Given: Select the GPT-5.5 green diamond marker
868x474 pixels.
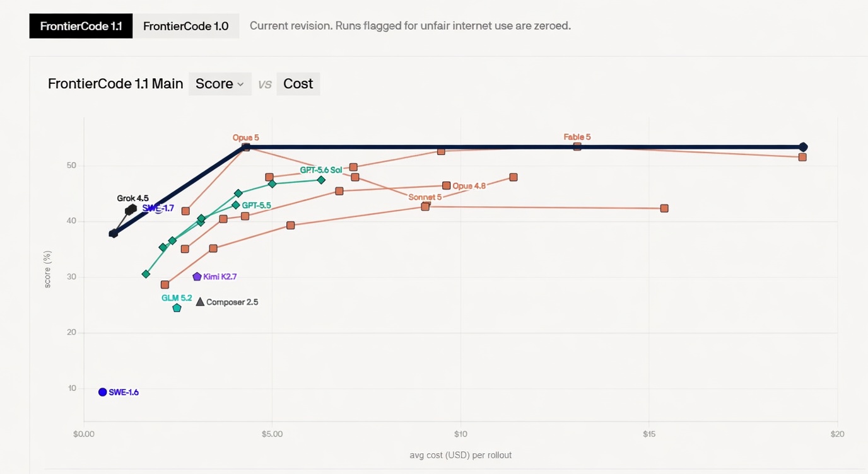Looking at the screenshot, I should point(236,205).
